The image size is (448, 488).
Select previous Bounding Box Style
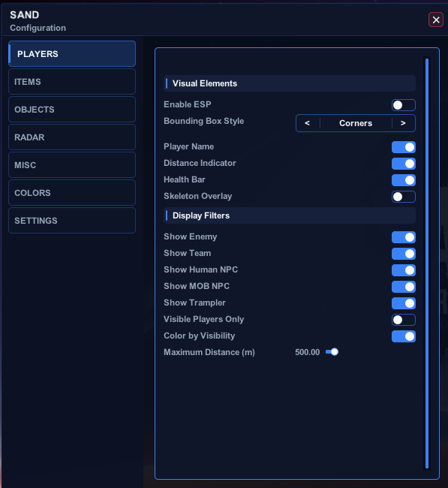tap(308, 123)
